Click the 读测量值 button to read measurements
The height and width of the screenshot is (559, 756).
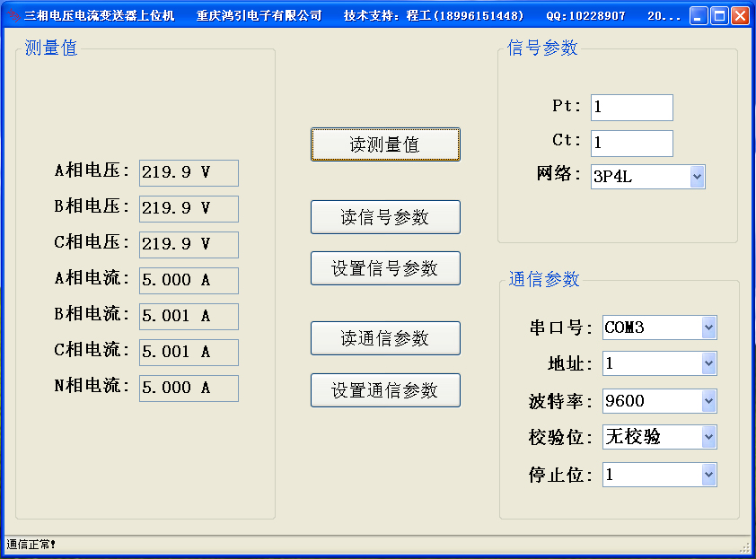(384, 144)
